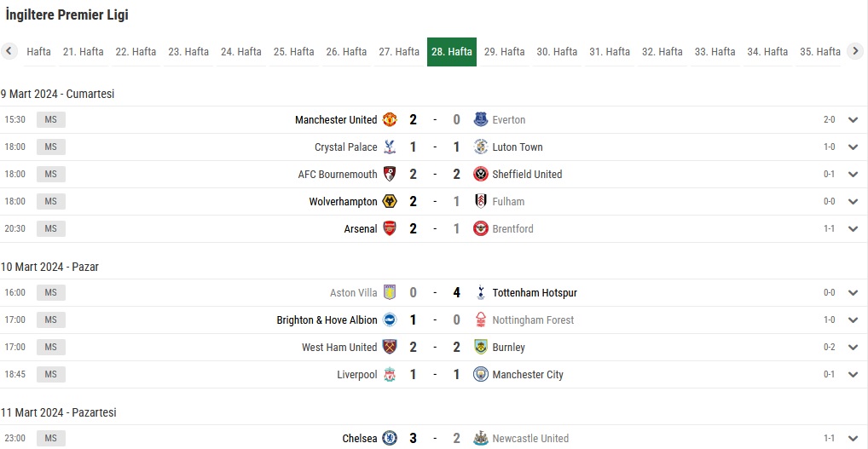Screen dimensions: 868x449
Task: Switch to the 29. Hafta tab
Action: 504,52
